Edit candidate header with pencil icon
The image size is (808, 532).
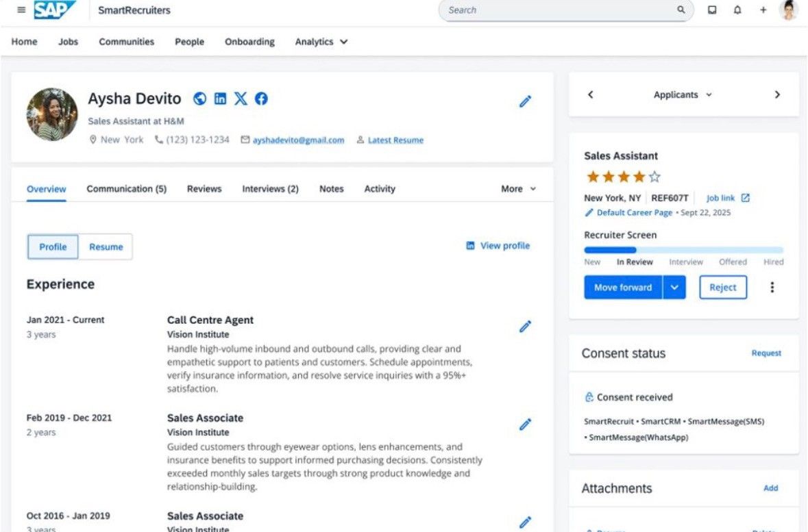pos(524,101)
